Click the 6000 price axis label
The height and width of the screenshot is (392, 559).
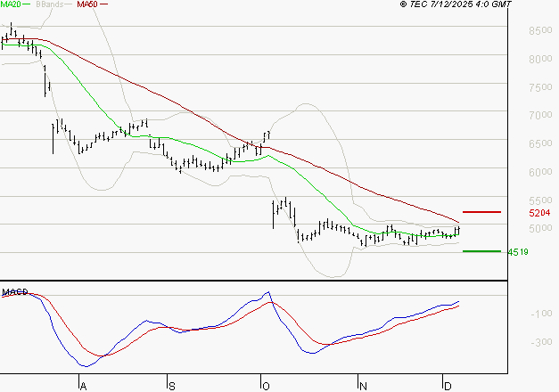point(540,172)
